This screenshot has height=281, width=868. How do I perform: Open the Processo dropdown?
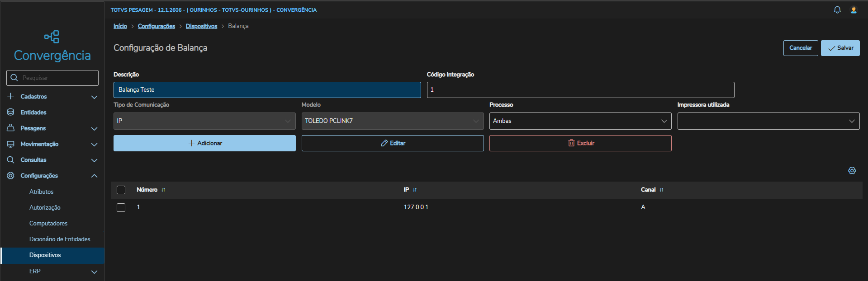click(x=580, y=121)
